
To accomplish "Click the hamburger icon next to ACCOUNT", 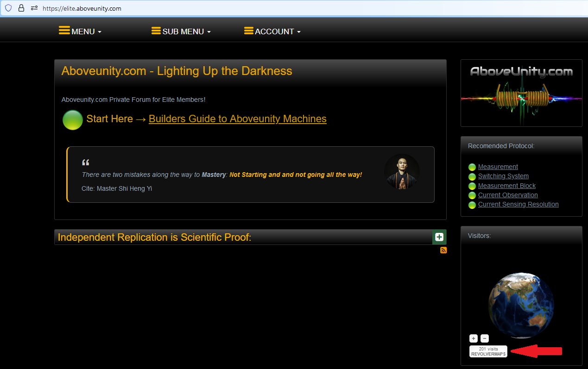I will (x=249, y=31).
